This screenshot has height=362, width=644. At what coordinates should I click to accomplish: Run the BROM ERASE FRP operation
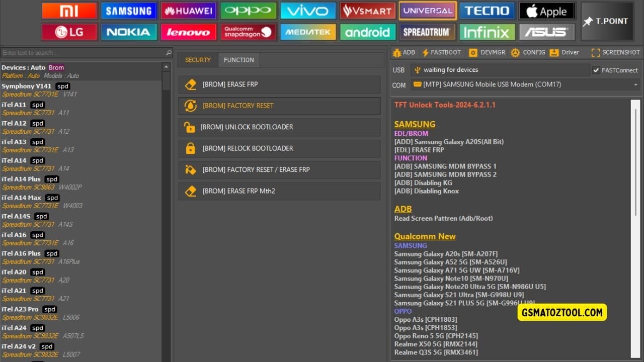pyautogui.click(x=279, y=84)
